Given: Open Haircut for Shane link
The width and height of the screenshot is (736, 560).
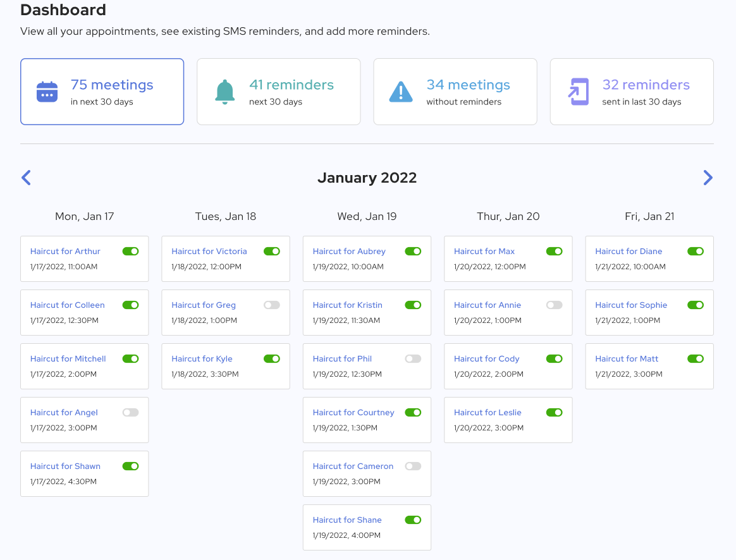Looking at the screenshot, I should [x=347, y=520].
